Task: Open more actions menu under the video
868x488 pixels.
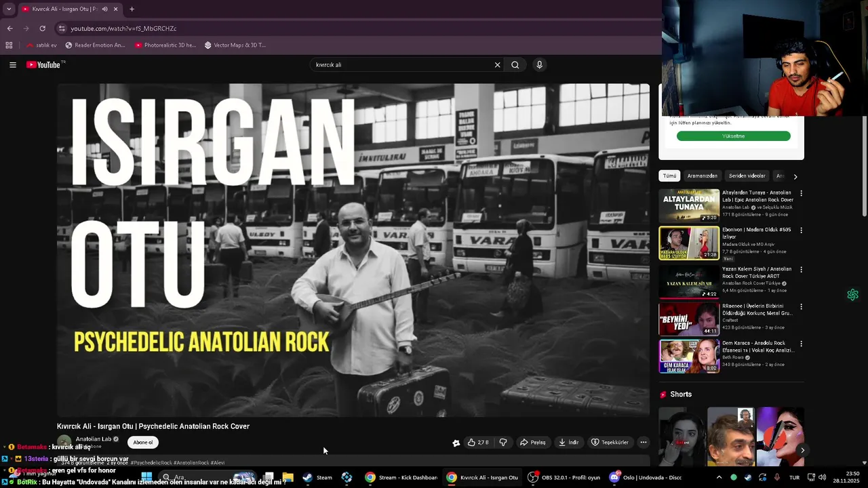Action: coord(644,443)
